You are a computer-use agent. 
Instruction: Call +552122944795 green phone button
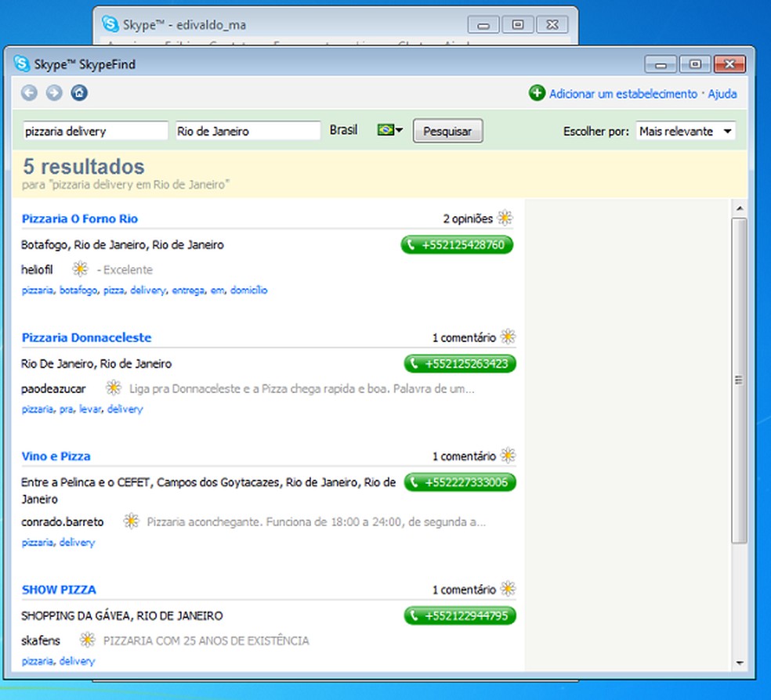coord(460,615)
